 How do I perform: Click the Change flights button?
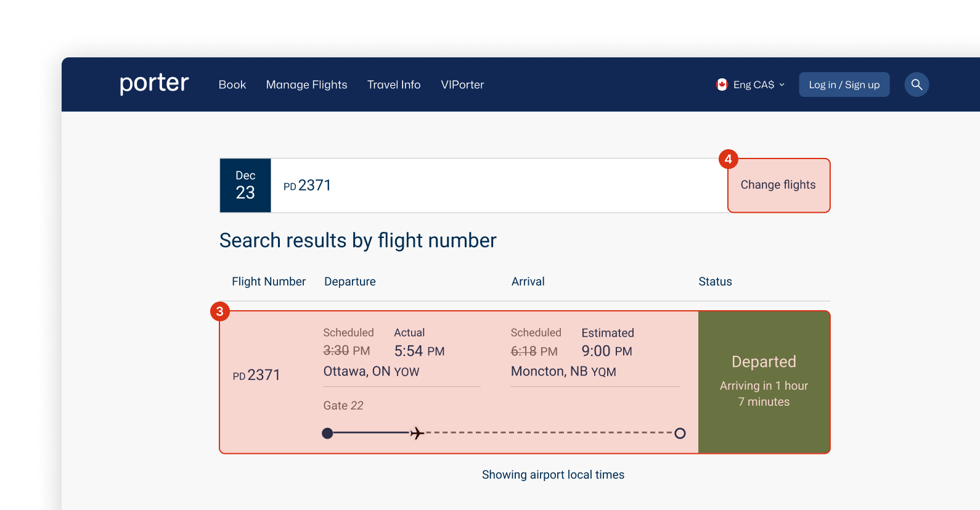[x=778, y=185]
